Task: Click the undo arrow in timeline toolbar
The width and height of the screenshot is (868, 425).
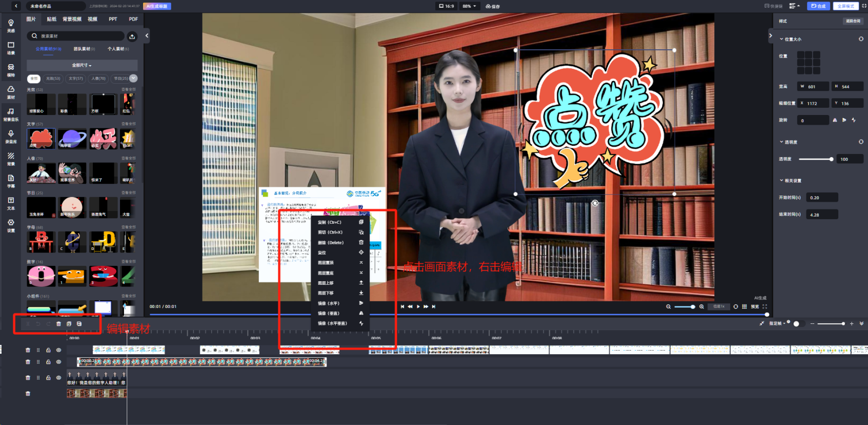Action: pyautogui.click(x=38, y=324)
